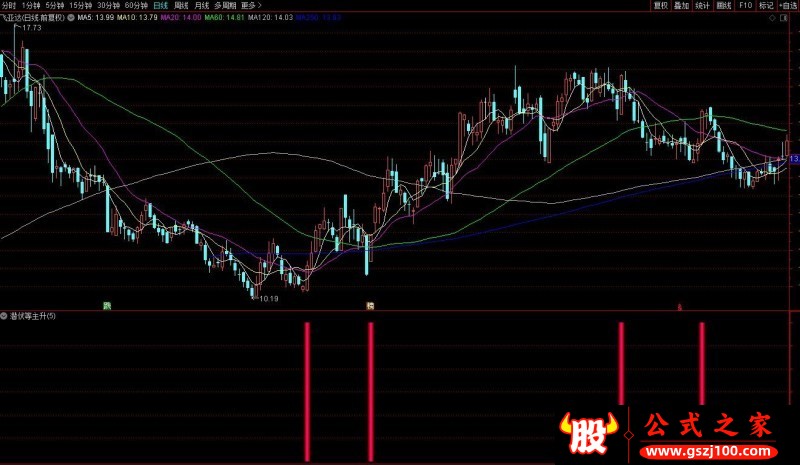Select the MA60: 14.81 indicator label
The width and height of the screenshot is (800, 465).
pyautogui.click(x=225, y=18)
